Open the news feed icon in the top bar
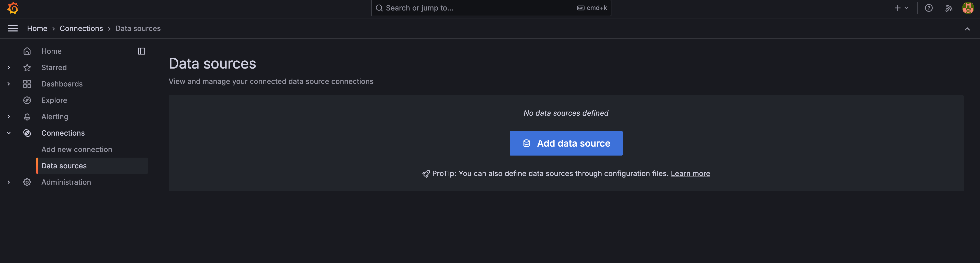 (949, 8)
